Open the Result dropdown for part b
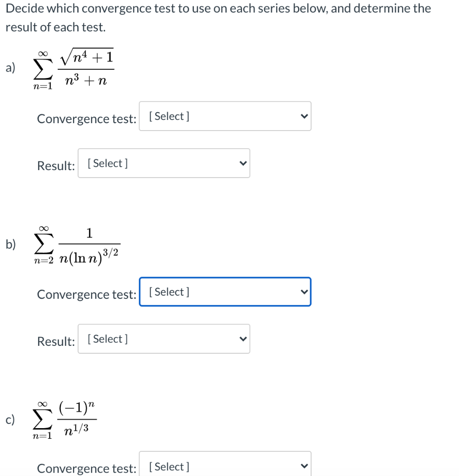 point(164,339)
